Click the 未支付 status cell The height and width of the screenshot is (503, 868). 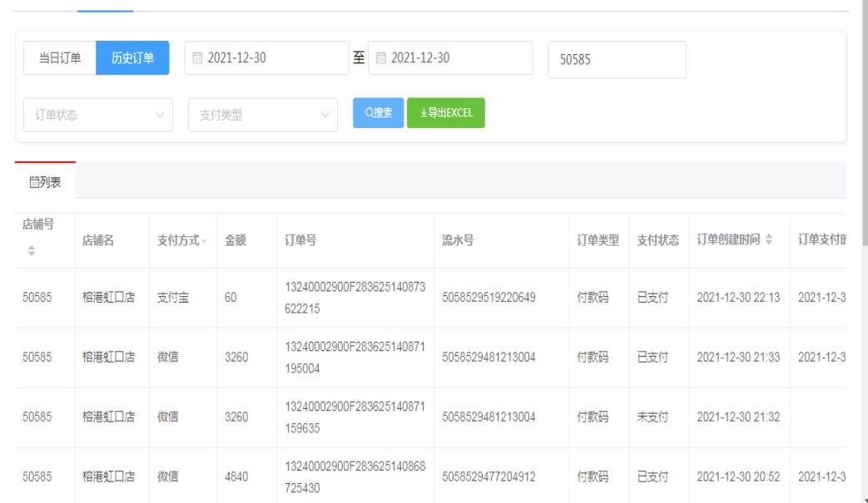[652, 417]
